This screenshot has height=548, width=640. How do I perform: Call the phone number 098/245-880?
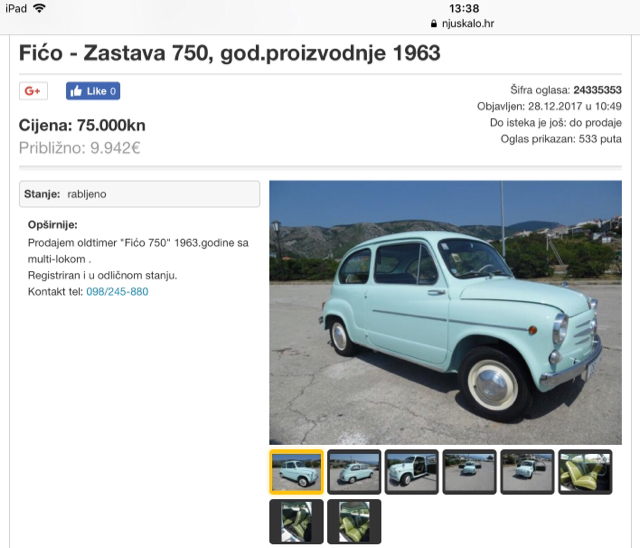pos(117,291)
